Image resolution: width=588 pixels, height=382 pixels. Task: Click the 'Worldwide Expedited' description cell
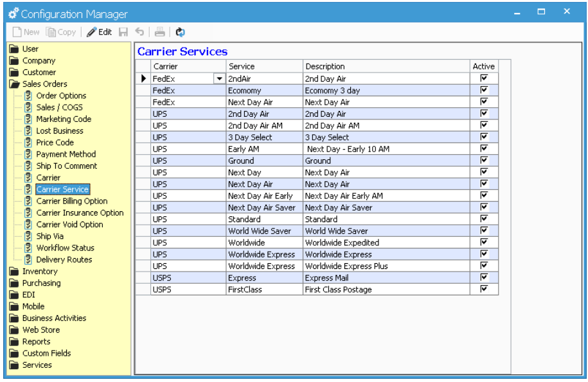386,243
